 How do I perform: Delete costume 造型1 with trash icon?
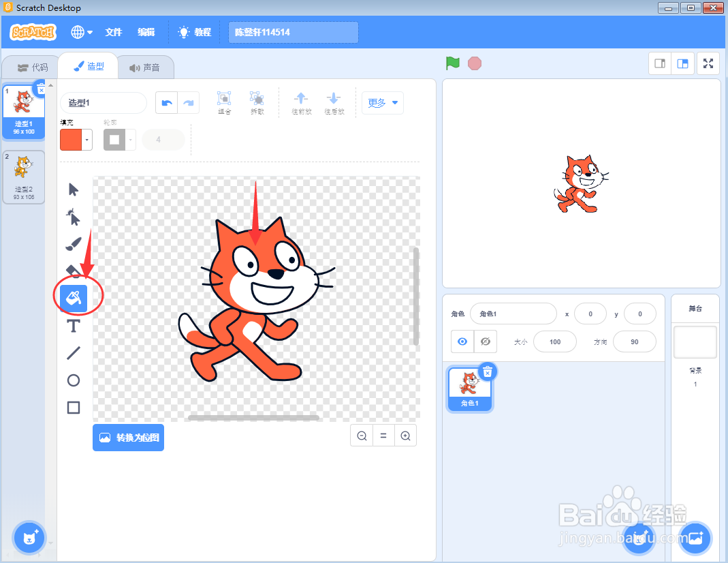[41, 88]
